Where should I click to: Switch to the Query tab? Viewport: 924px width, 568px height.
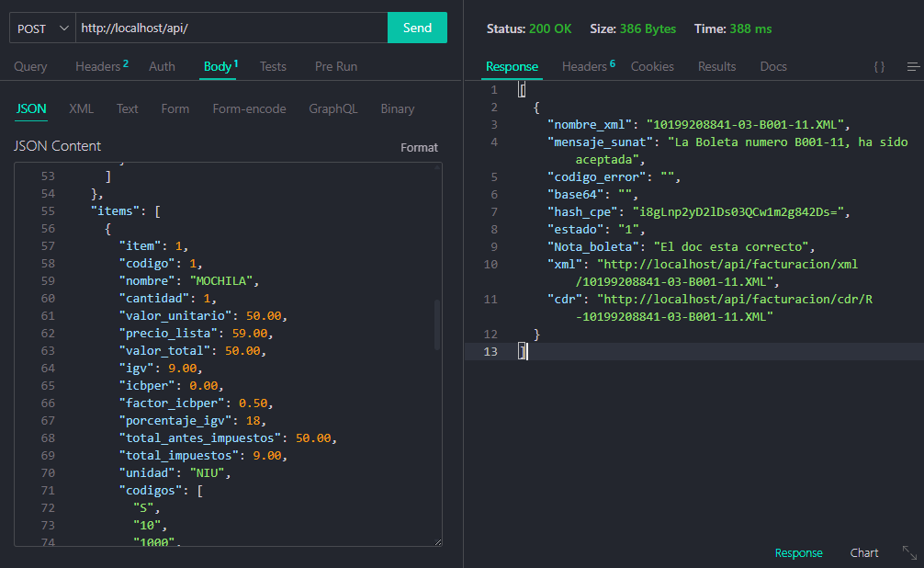coord(30,66)
